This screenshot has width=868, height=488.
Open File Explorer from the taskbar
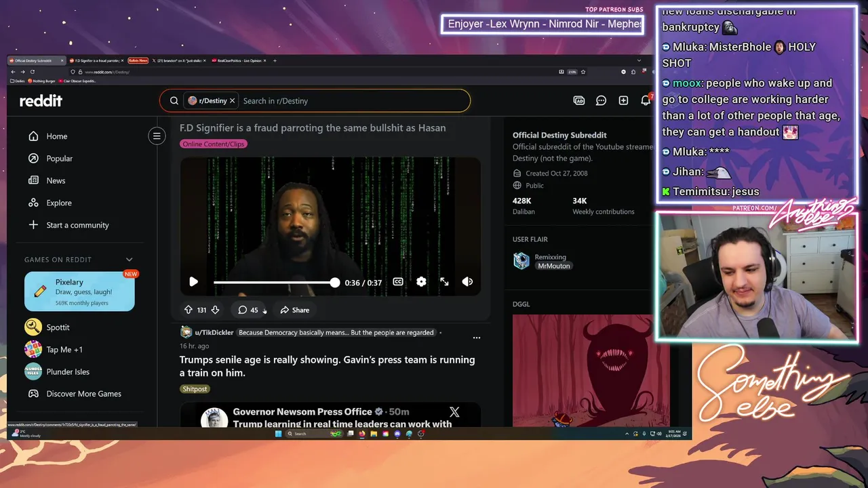pos(374,434)
